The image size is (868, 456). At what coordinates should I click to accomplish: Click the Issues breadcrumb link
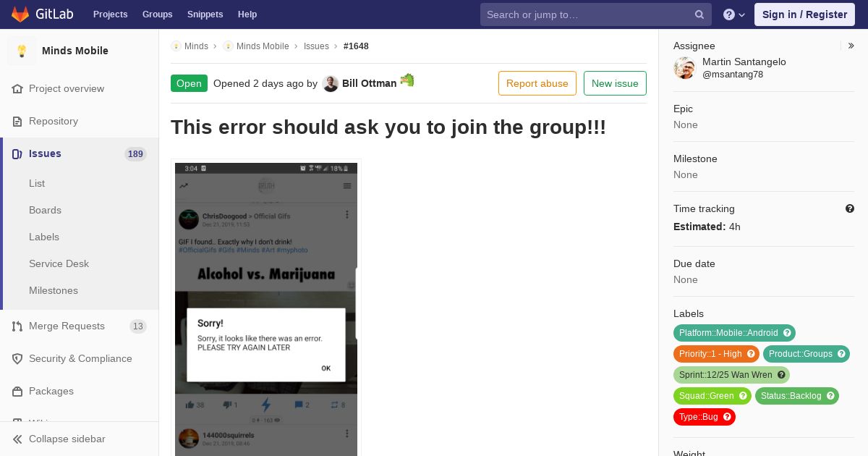[x=316, y=46]
